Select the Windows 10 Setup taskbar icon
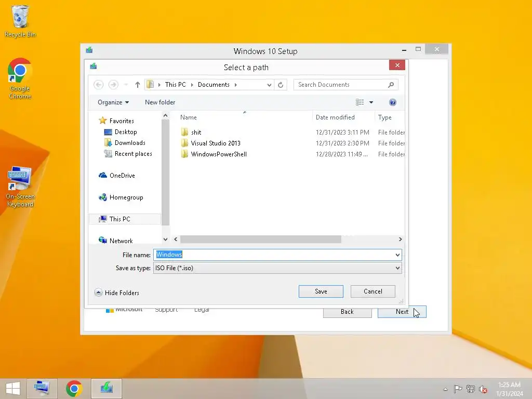Viewport: 532px width, 399px height. [107, 389]
